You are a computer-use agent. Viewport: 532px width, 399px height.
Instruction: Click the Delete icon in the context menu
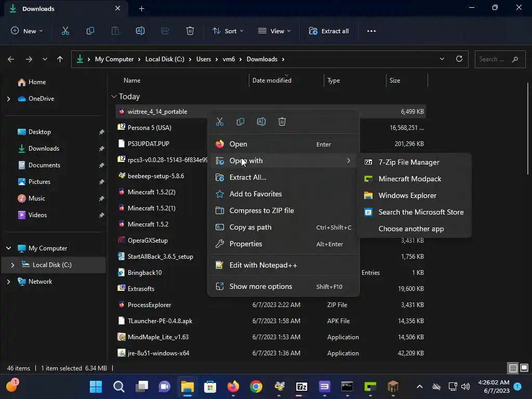[282, 122]
